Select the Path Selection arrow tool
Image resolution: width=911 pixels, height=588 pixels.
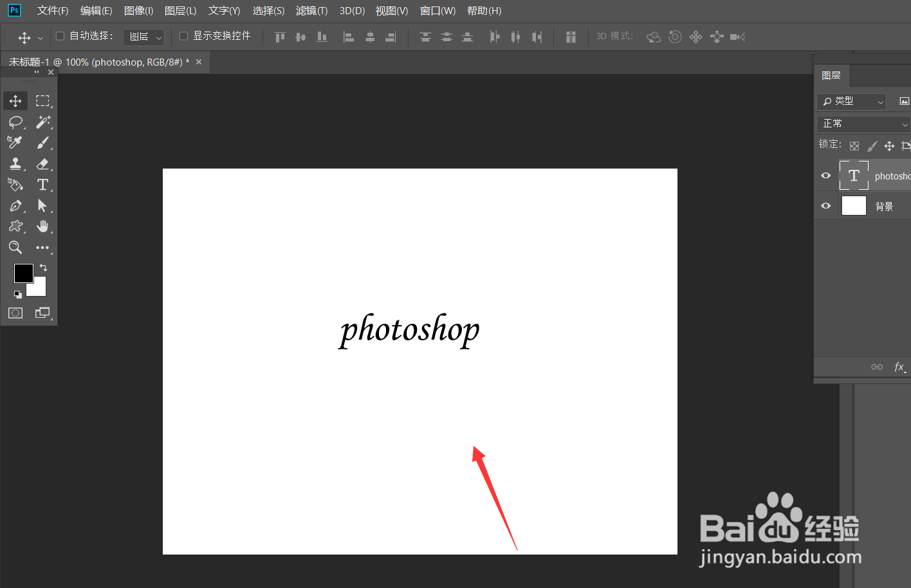tap(42, 206)
